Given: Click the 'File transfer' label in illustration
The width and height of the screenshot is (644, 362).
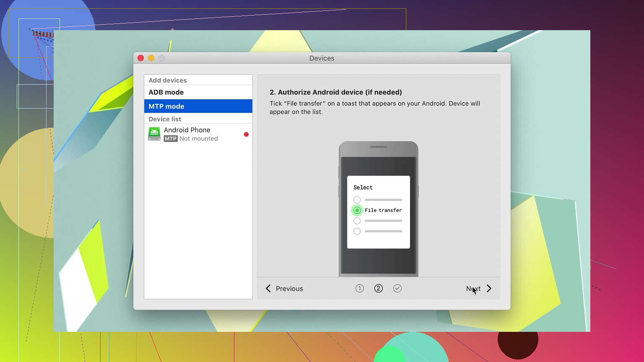Looking at the screenshot, I should (x=383, y=210).
